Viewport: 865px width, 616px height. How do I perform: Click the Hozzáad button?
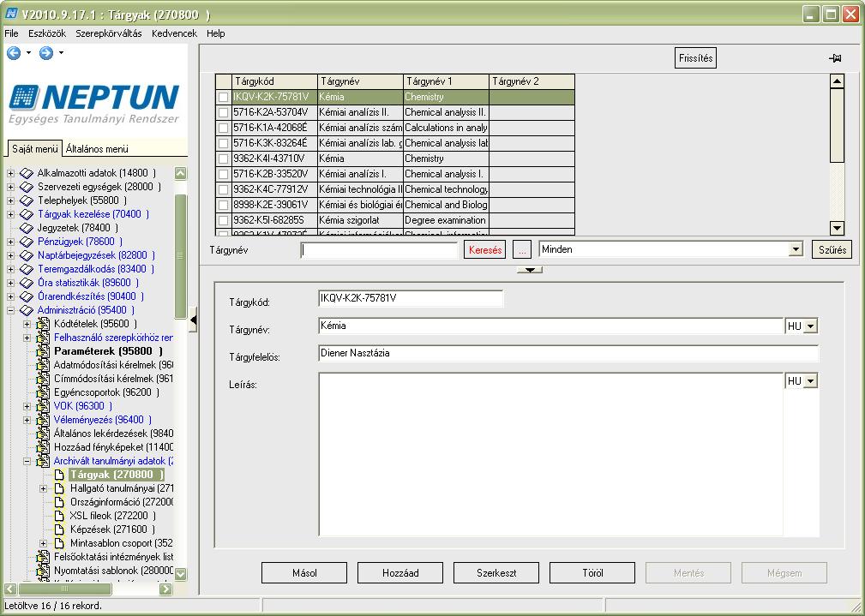coord(400,573)
